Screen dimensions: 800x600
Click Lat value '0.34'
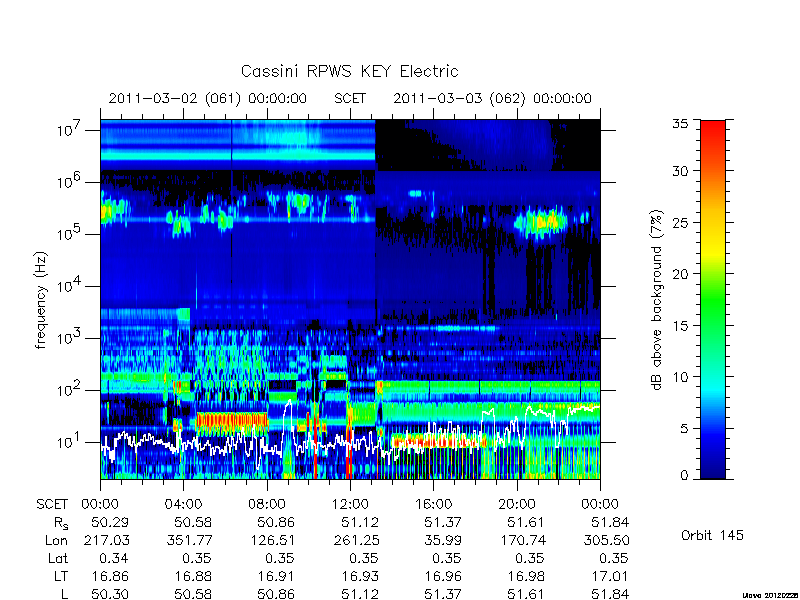click(x=113, y=559)
